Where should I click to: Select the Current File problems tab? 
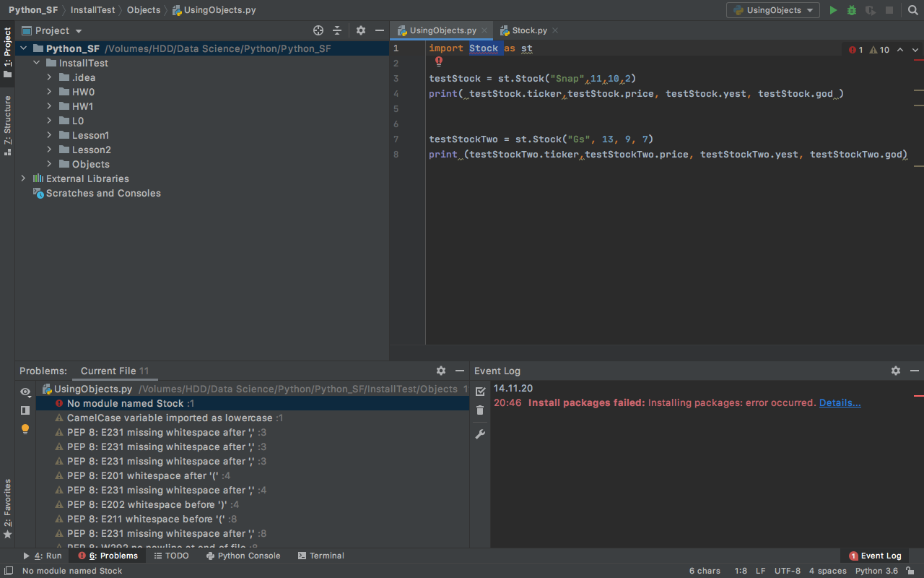[114, 371]
